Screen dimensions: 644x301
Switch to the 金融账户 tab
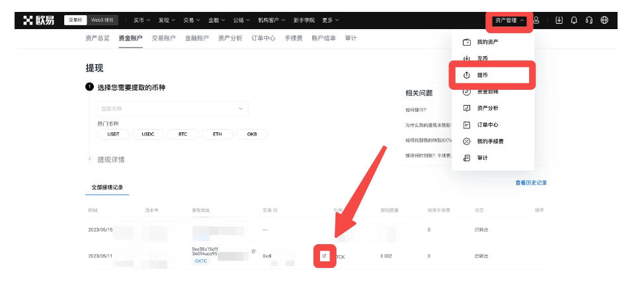point(197,38)
